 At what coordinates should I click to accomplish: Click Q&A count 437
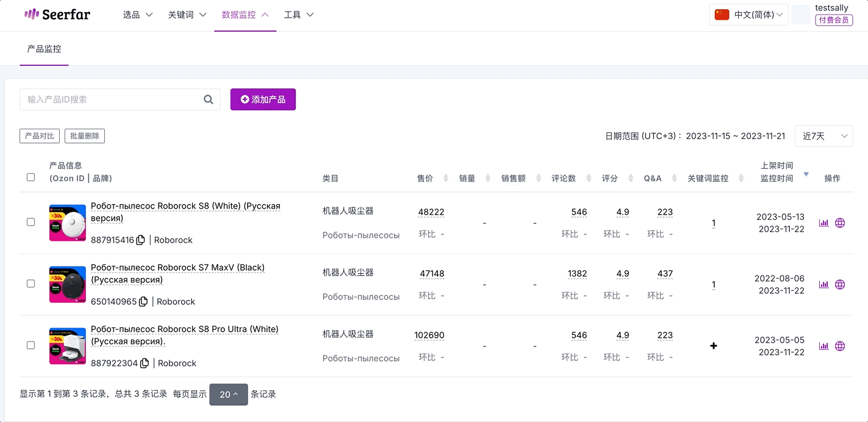(x=665, y=274)
